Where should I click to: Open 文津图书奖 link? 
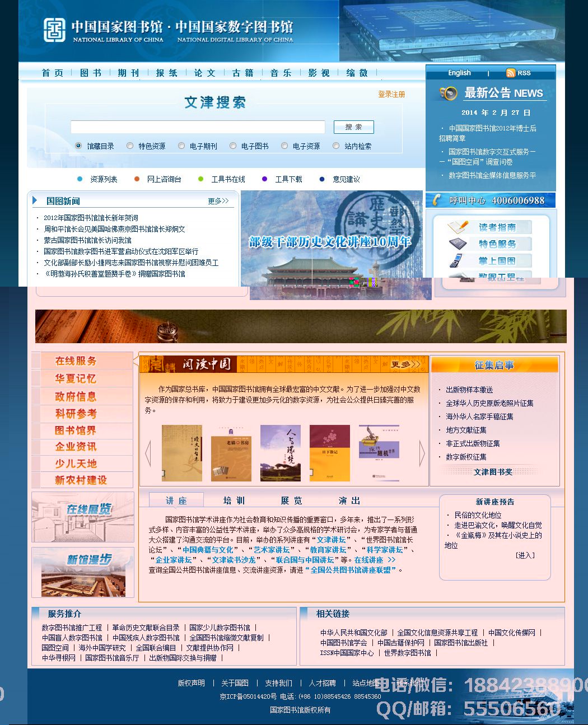tap(493, 472)
